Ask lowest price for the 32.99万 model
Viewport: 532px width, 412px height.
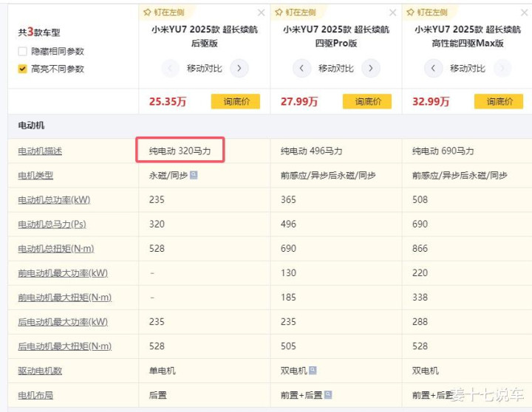pos(499,101)
